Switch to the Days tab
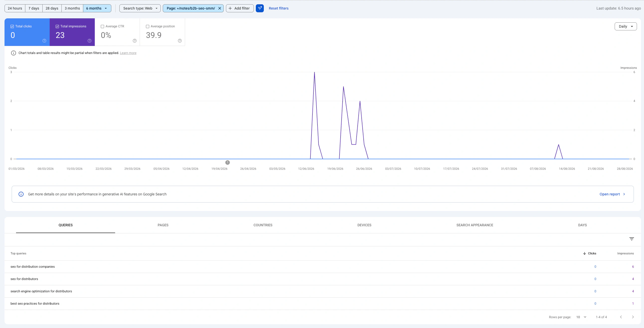The width and height of the screenshot is (644, 328). coord(583,225)
